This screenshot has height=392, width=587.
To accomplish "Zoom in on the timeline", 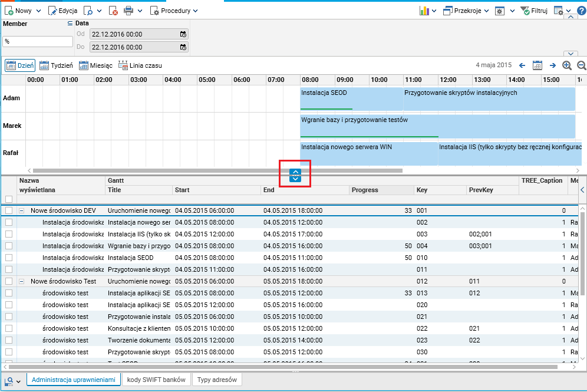I will click(567, 65).
